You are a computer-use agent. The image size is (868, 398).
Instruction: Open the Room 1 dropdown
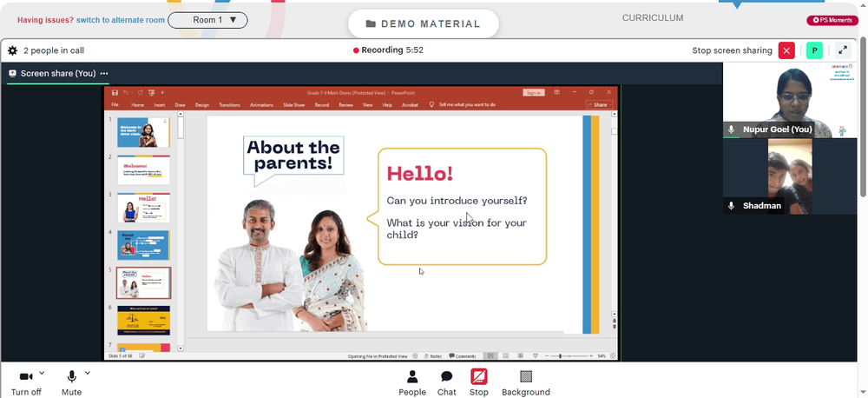207,20
